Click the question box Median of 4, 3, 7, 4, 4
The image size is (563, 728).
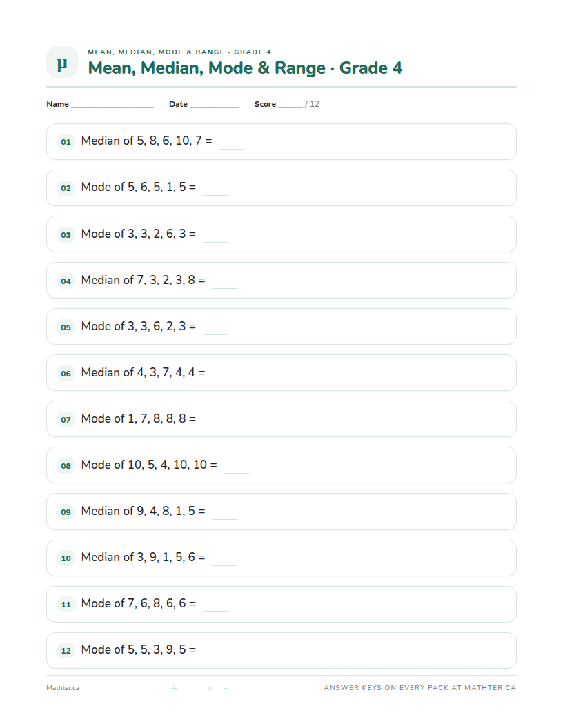click(281, 373)
